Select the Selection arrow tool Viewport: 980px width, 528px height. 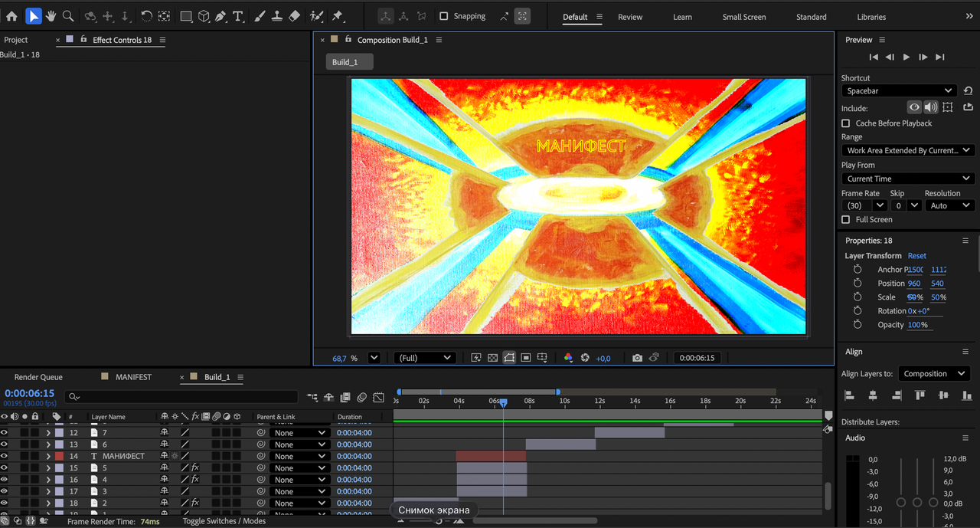pos(33,16)
